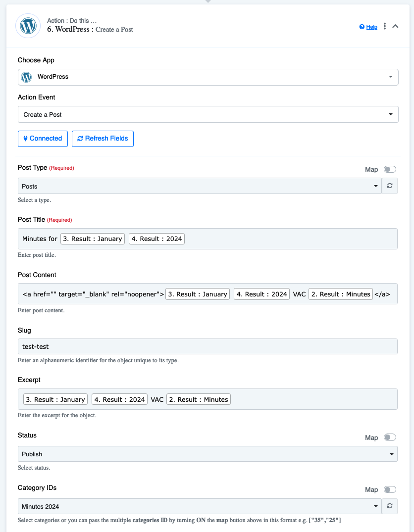The width and height of the screenshot is (414, 532).
Task: Click the Refresh Fields button
Action: click(103, 139)
